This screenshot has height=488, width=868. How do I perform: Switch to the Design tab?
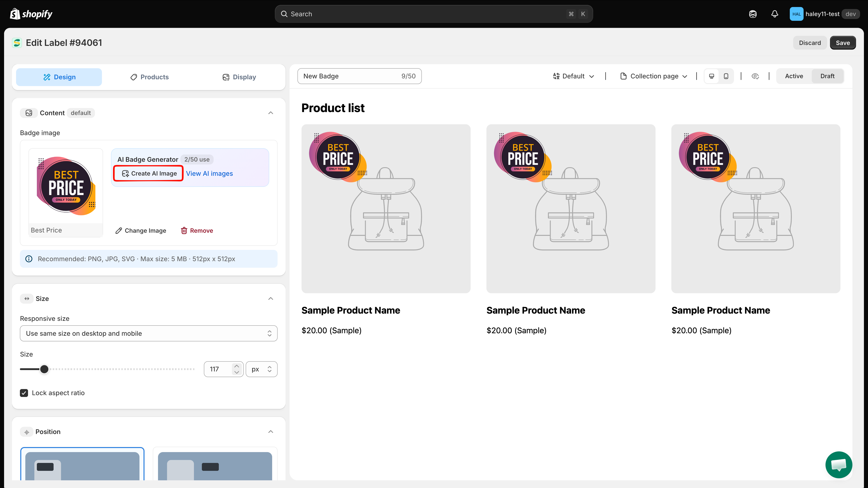pyautogui.click(x=59, y=77)
